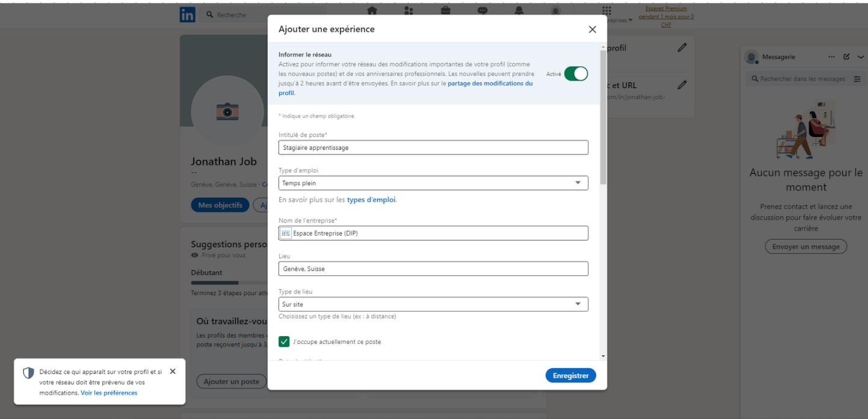
Task: Open the Voir les préférences link
Action: (109, 393)
